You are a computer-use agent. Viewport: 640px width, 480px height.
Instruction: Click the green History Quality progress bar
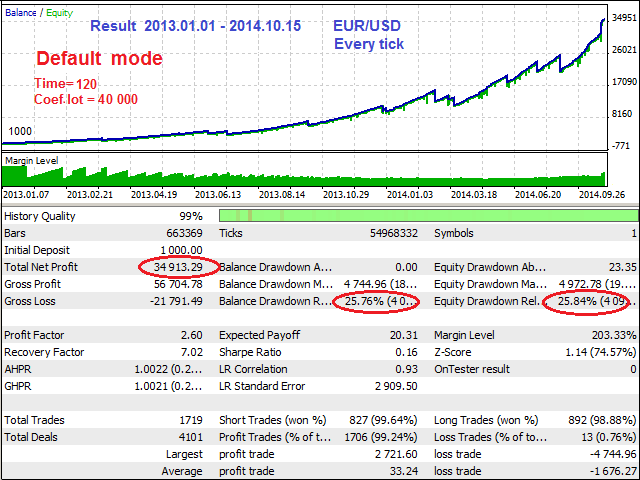(428, 216)
